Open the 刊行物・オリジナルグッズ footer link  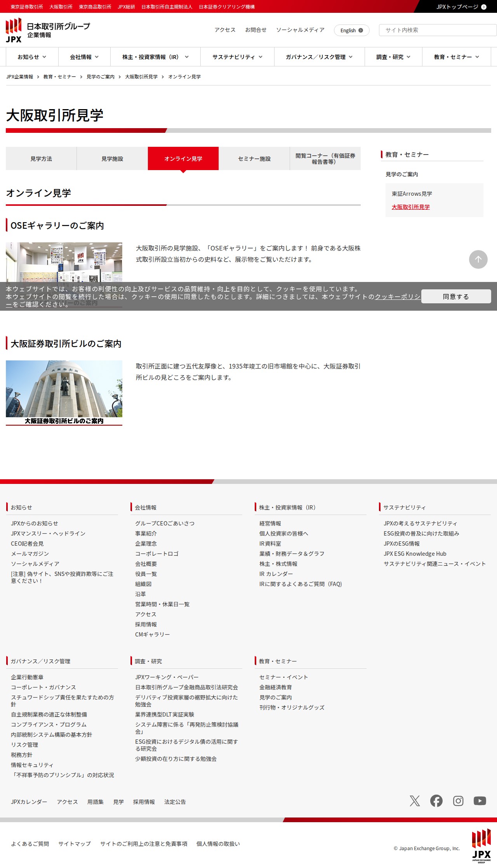292,708
